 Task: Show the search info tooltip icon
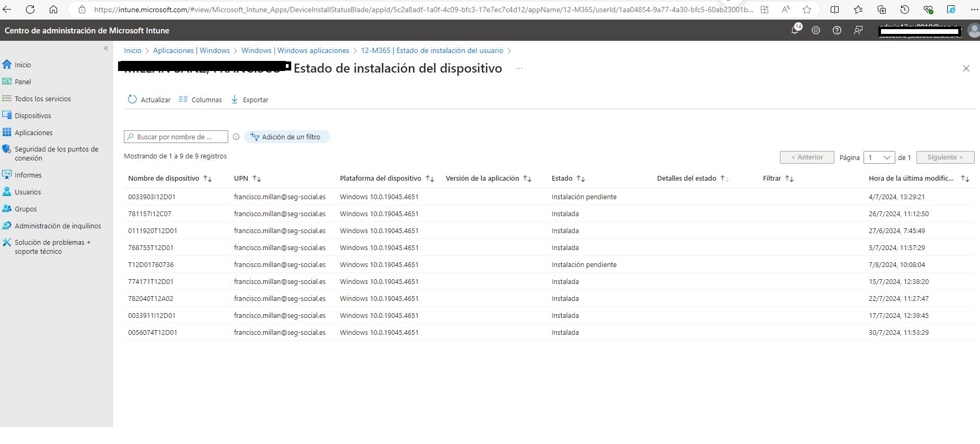coord(236,137)
